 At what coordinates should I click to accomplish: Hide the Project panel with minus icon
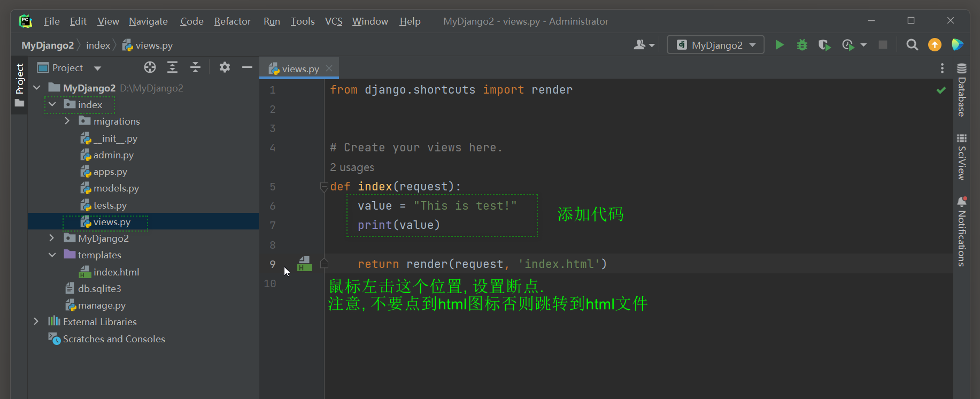pos(247,67)
